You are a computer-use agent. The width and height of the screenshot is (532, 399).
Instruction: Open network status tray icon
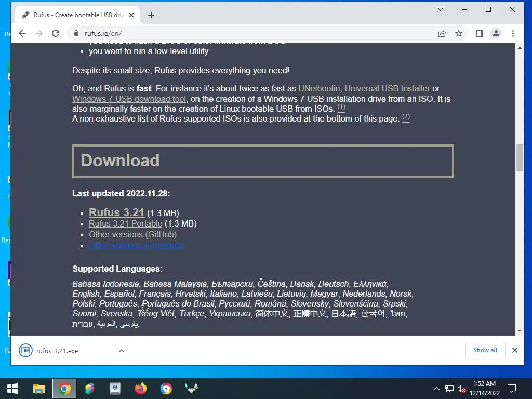pos(449,389)
